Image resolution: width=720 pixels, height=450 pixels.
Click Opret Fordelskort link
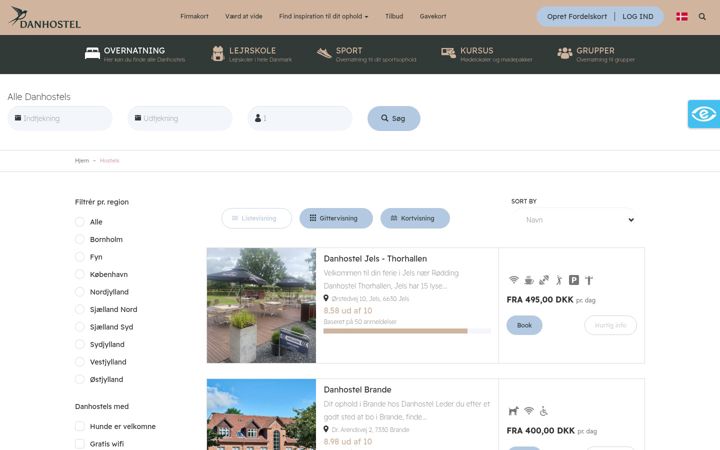(577, 17)
